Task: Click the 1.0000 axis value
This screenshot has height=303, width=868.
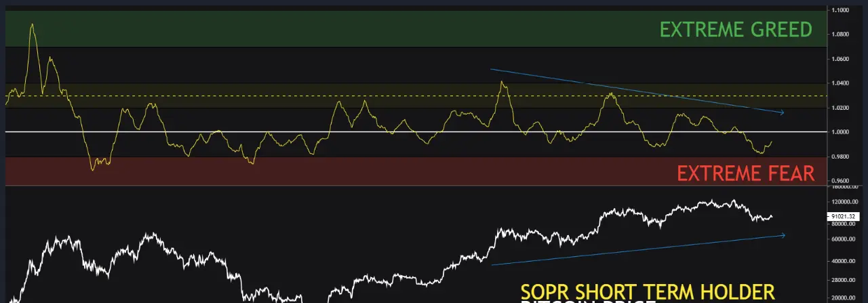Action: 841,132
